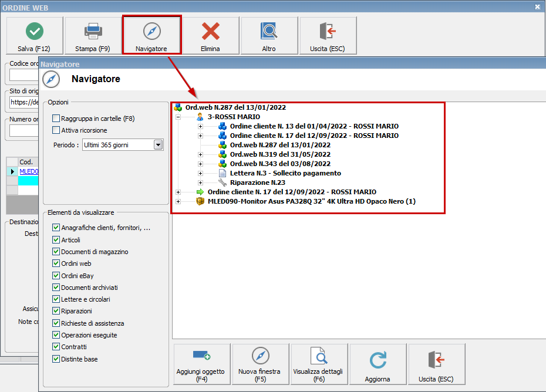Expand child node Ordine cliente N. 17 under ROSSI MARIO

(201, 136)
